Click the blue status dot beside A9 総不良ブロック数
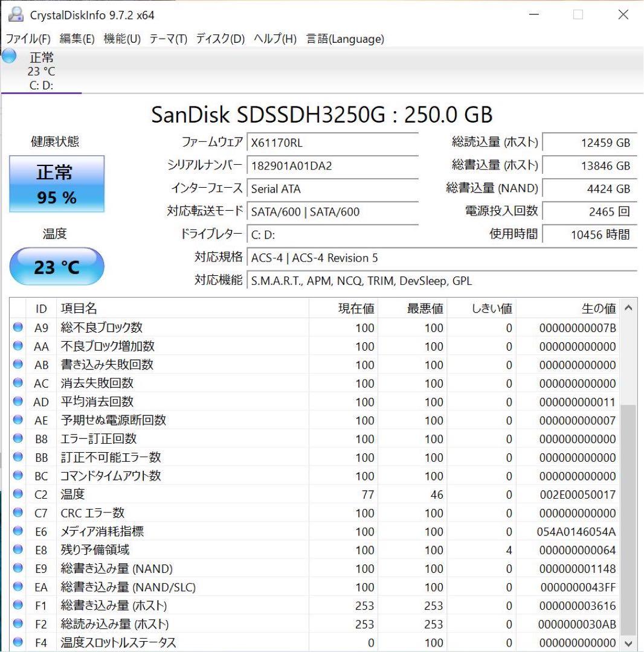644x652 pixels. click(x=17, y=327)
